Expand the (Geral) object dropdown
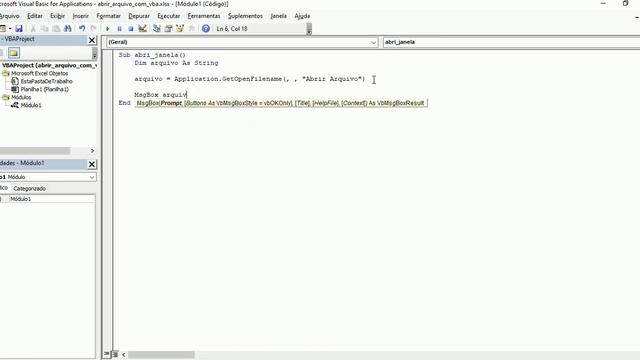This screenshot has width=640, height=360. 373,42
